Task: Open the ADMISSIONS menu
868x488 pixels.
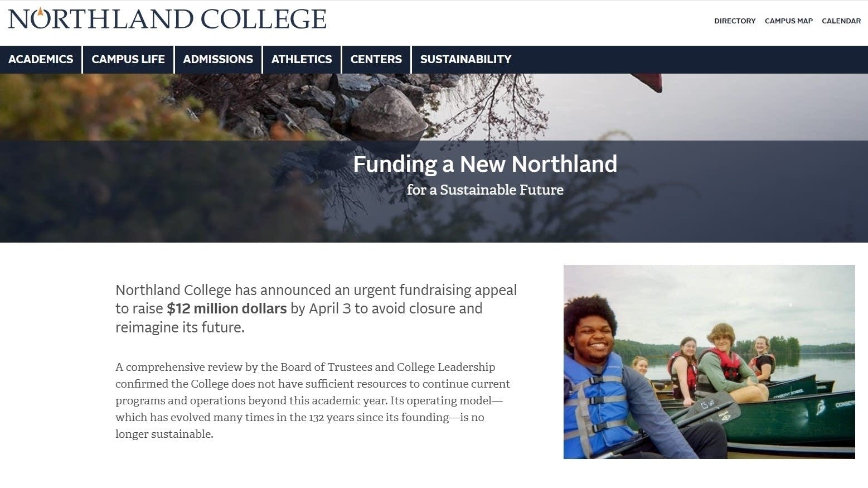Action: point(218,59)
